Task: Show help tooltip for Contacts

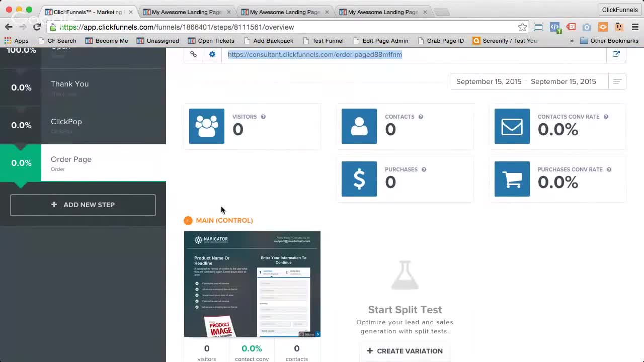Action: point(421,117)
